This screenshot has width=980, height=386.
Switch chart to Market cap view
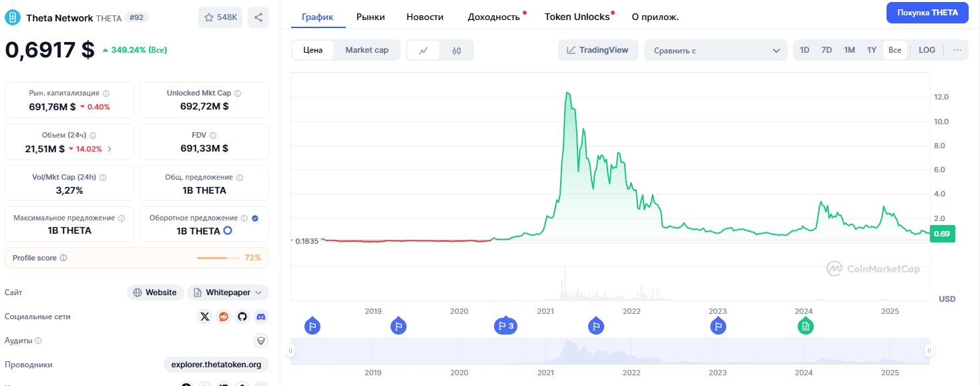(x=366, y=50)
